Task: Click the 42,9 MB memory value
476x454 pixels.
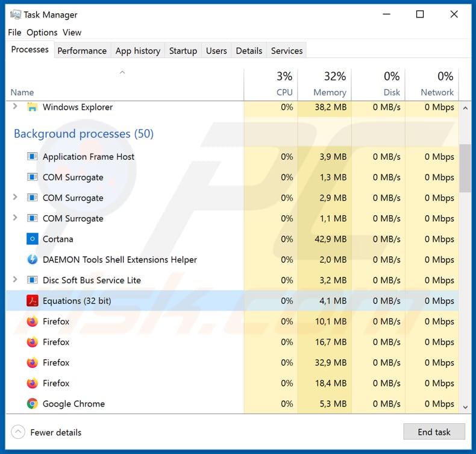Action: tap(331, 239)
